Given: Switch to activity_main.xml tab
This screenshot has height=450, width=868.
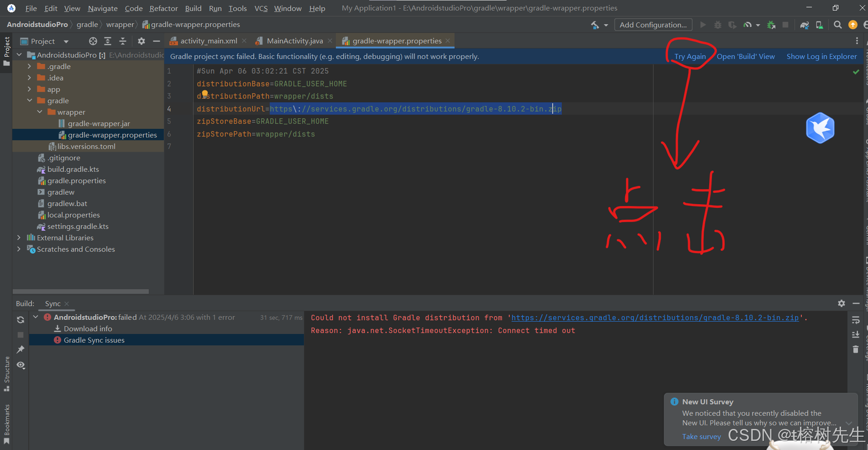Looking at the screenshot, I should tap(209, 41).
